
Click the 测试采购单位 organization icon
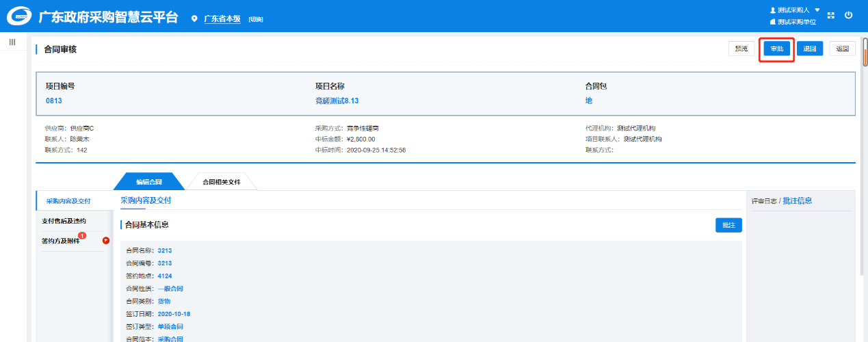click(773, 22)
